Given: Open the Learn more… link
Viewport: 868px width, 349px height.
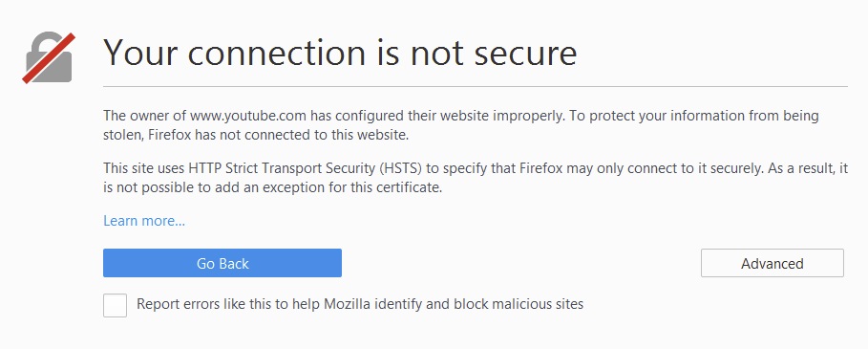Looking at the screenshot, I should (144, 221).
